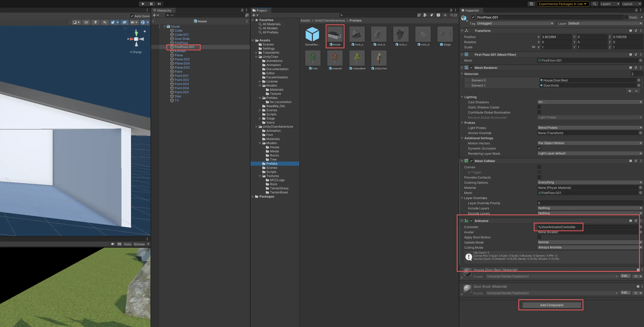The width and height of the screenshot is (644, 327).
Task: Disable the Animator component checkbox
Action: pyautogui.click(x=471, y=221)
